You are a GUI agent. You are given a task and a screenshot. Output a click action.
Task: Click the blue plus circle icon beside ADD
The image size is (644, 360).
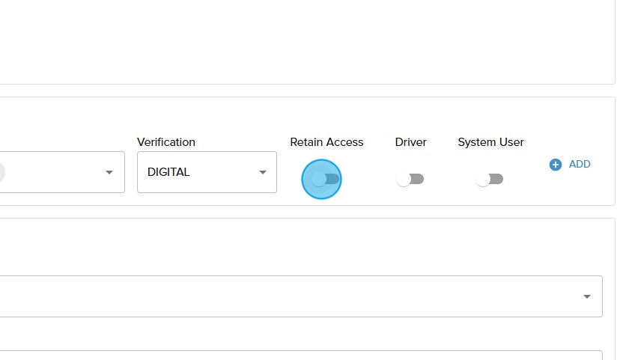555,165
